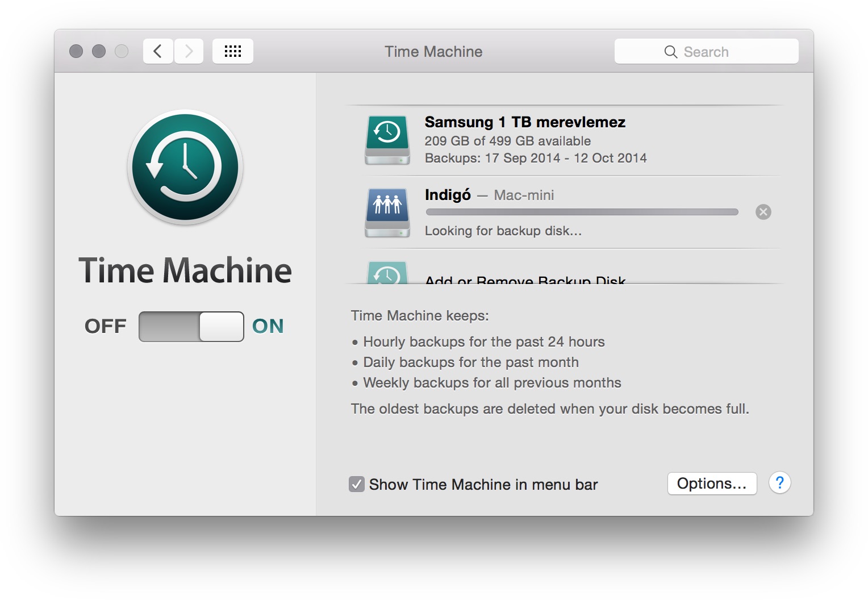Viewport: 868px width, 600px height.
Task: Click the 'Looking for backup disk...' status
Action: coord(503,231)
